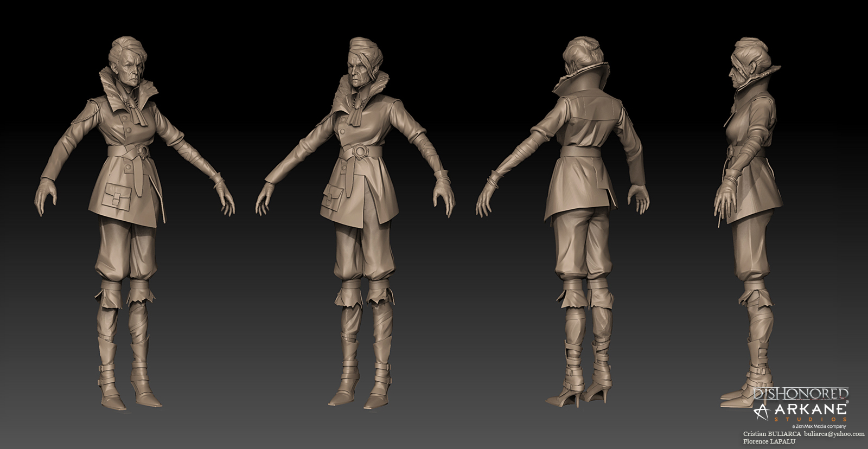Image resolution: width=868 pixels, height=449 pixels.
Task: Click the 'Florence LAPALU' credit text
Action: click(x=769, y=442)
